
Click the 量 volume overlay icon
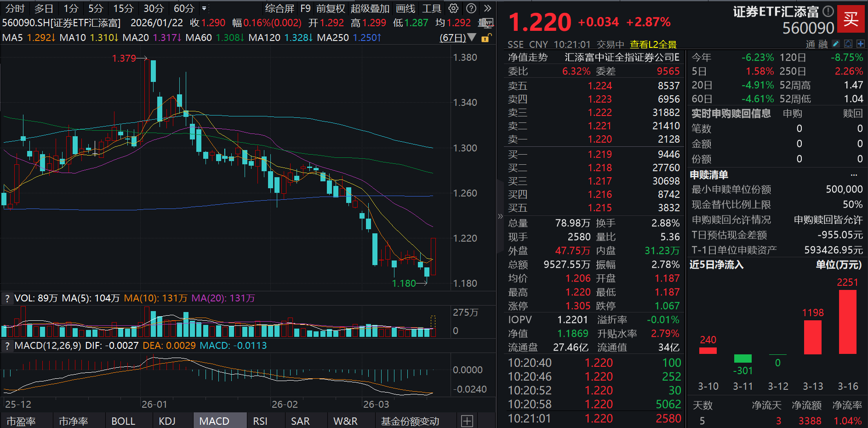(485, 22)
